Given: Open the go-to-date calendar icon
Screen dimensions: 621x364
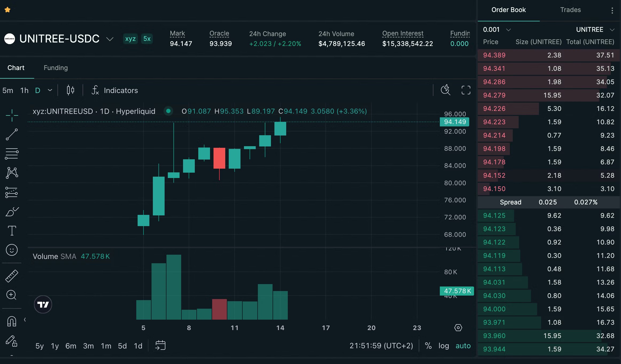Looking at the screenshot, I should tap(160, 345).
